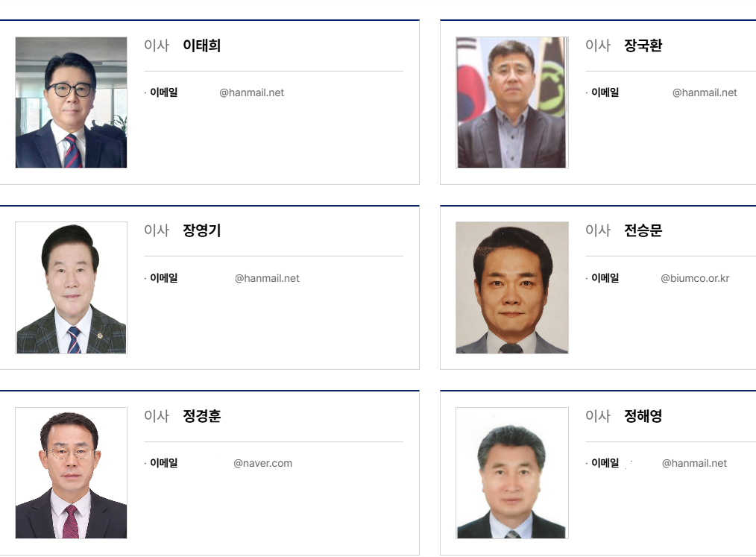Click the 이사 title beside 정경훈
This screenshot has width=756, height=557.
(157, 416)
